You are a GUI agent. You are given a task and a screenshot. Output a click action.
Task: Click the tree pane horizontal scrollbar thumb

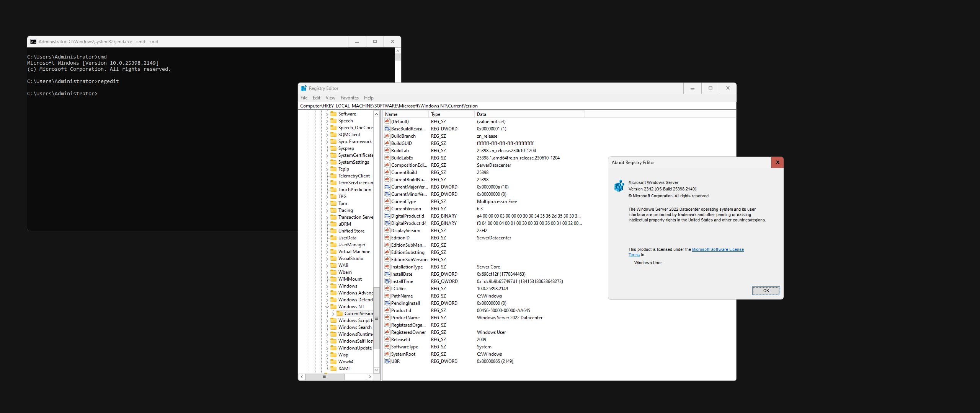tap(325, 377)
